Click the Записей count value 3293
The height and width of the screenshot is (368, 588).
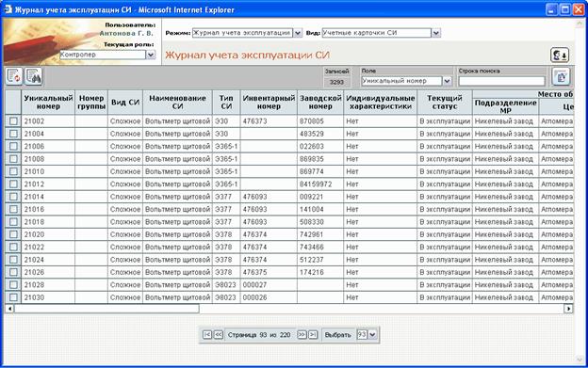[x=336, y=82]
